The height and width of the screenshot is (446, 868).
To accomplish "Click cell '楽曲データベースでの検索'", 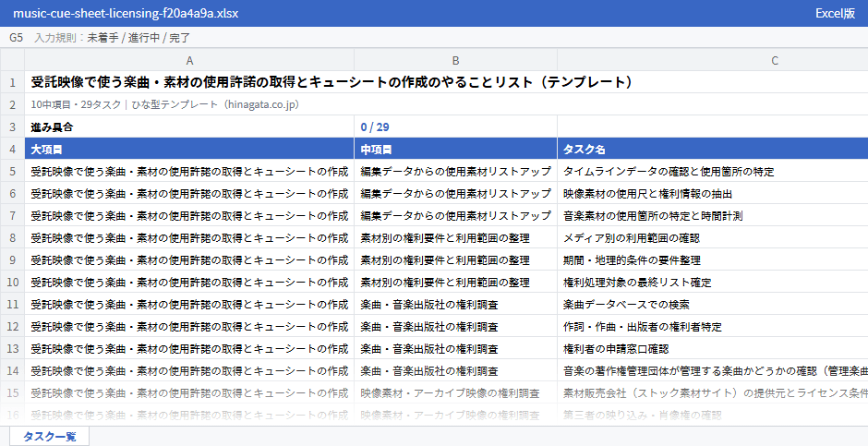I will [x=713, y=304].
